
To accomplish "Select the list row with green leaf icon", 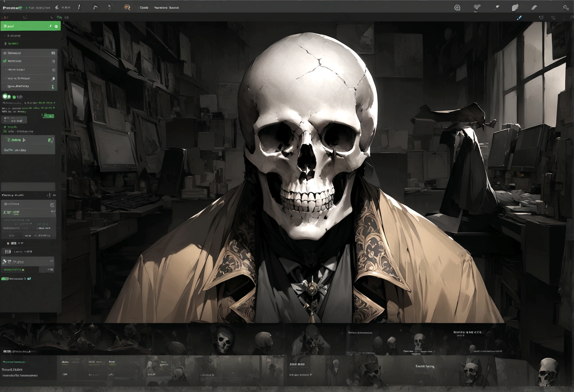I will click(x=29, y=61).
